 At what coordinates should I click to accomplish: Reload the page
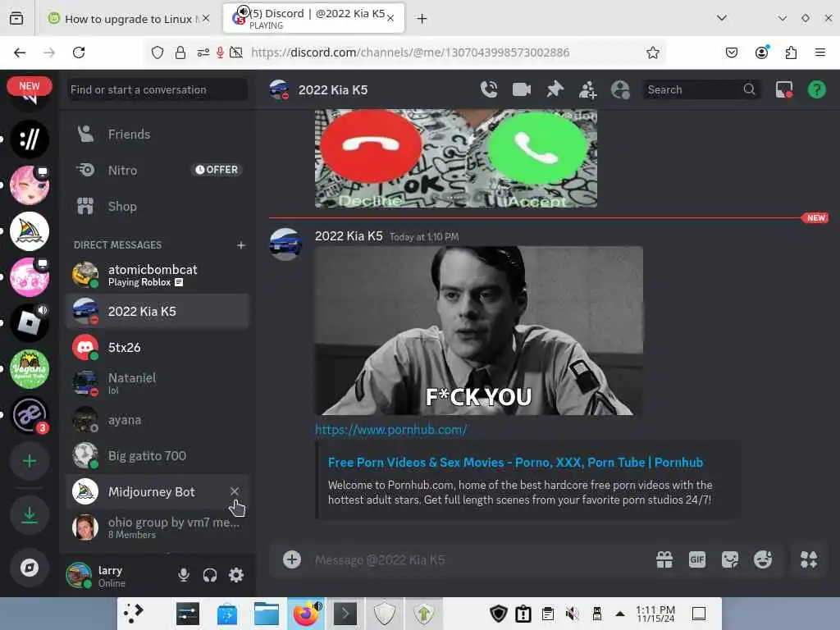79,52
